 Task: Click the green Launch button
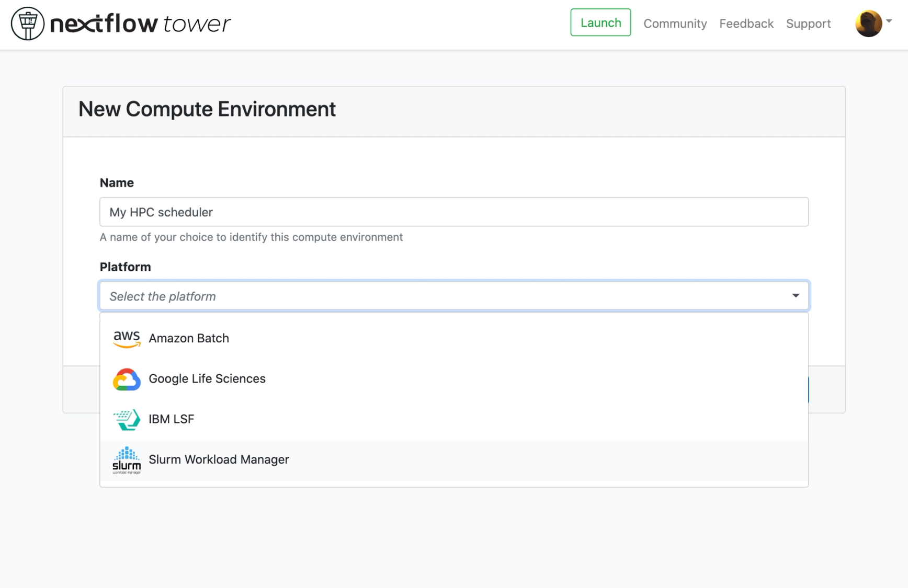(600, 22)
